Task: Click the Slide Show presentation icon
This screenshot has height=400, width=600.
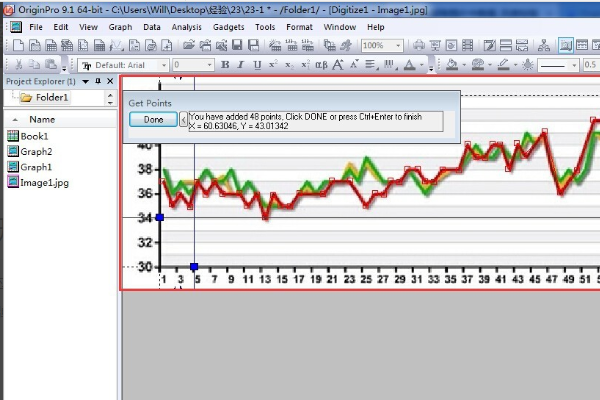Action: point(435,45)
